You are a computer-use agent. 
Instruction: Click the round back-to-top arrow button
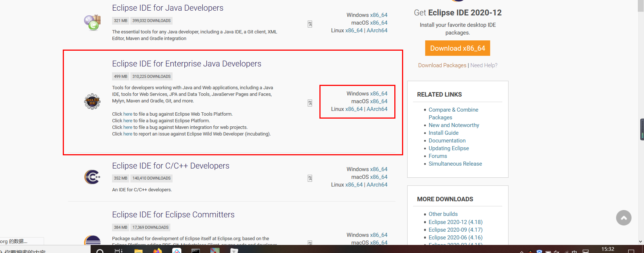pos(623,218)
